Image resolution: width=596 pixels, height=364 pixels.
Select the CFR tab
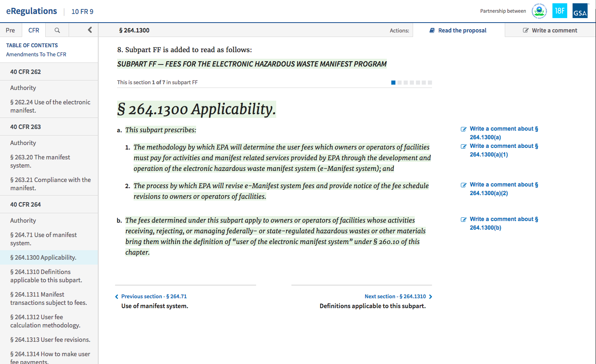[x=34, y=30]
